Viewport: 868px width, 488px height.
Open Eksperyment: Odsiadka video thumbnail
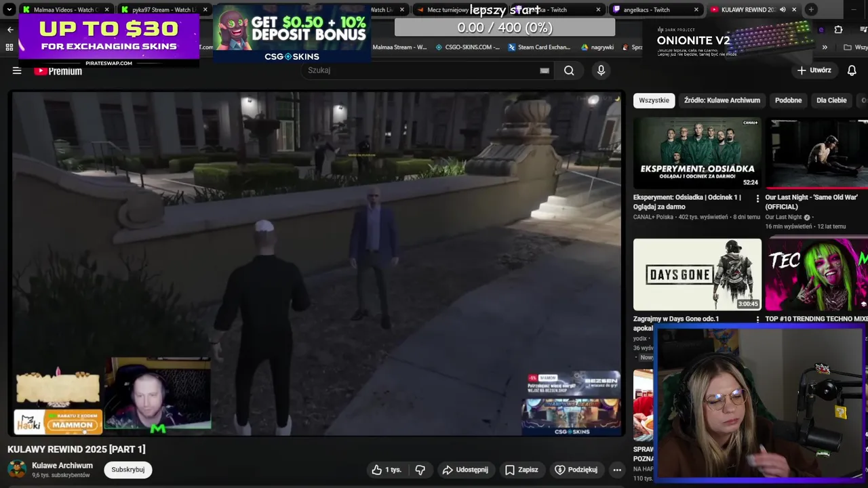coord(697,153)
